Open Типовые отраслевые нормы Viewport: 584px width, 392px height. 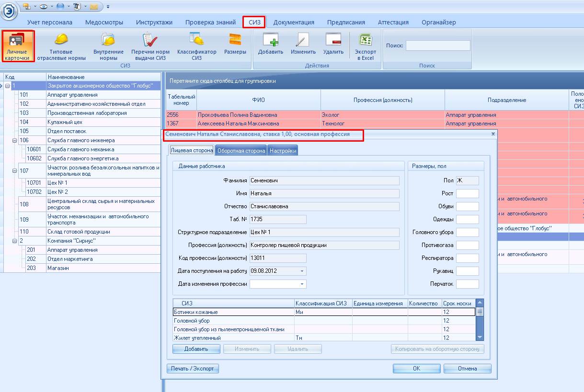(61, 46)
